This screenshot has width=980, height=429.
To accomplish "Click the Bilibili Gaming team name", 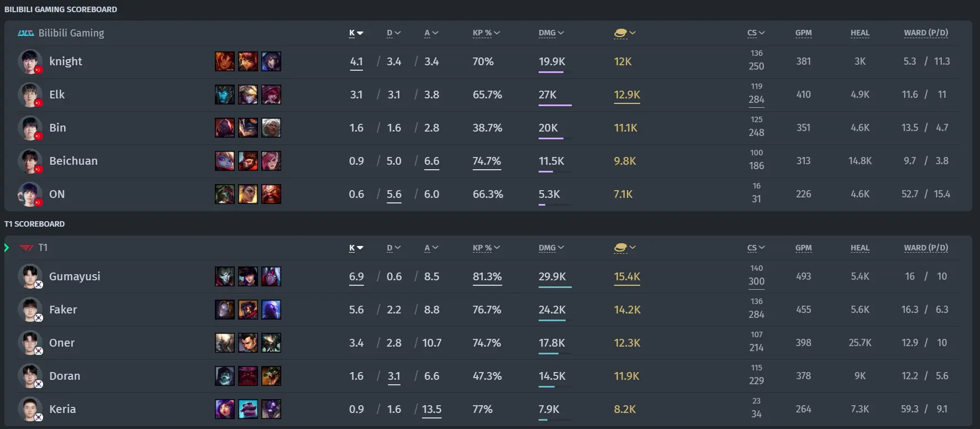I will (71, 33).
